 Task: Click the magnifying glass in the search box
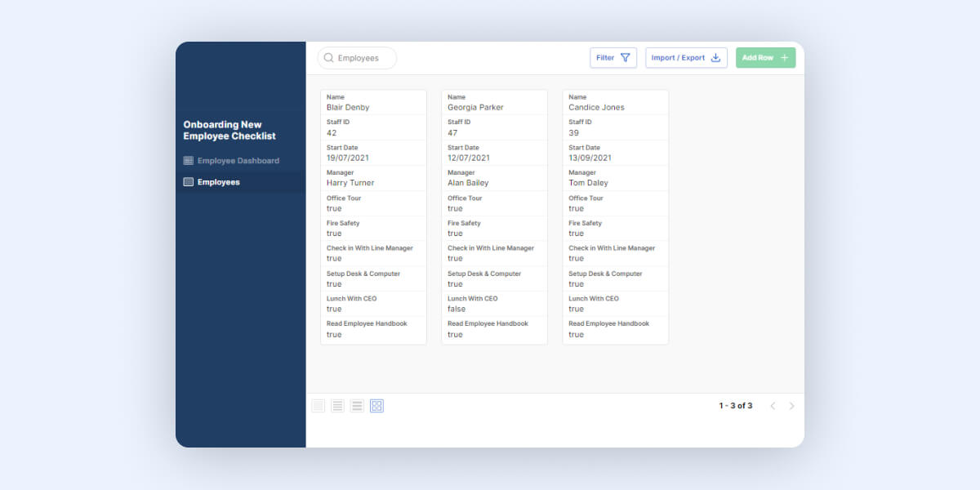point(329,58)
